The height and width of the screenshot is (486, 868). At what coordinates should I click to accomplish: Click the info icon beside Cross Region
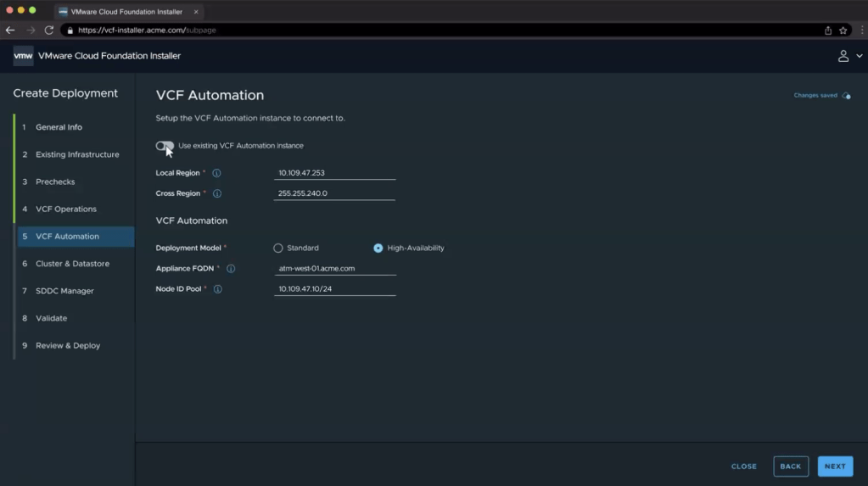pos(216,193)
